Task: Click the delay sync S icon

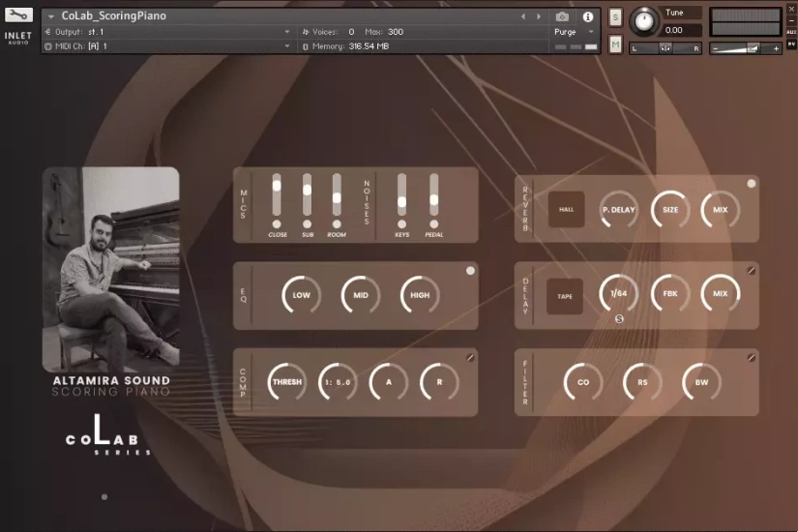Action: point(619,320)
